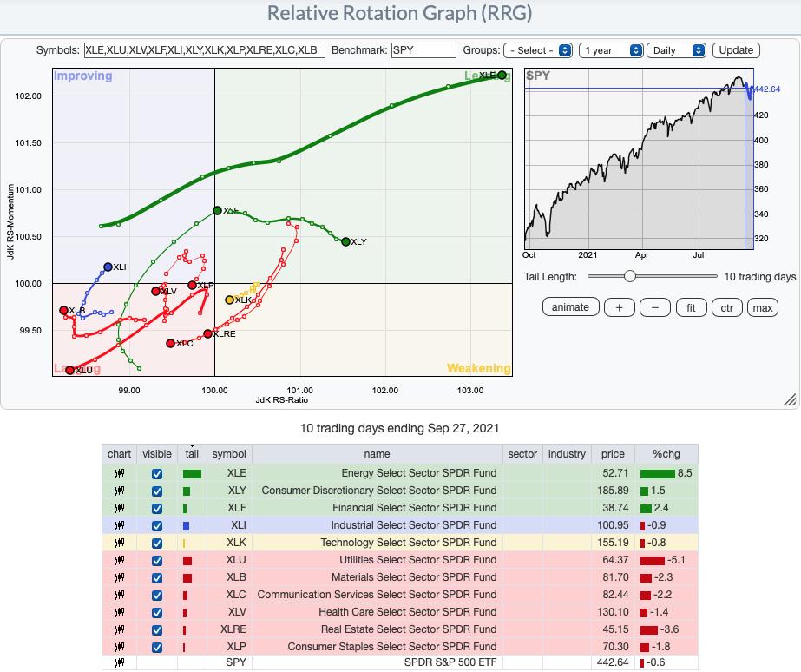This screenshot has width=801, height=672.
Task: Sort table by %chg column
Action: coord(666,454)
